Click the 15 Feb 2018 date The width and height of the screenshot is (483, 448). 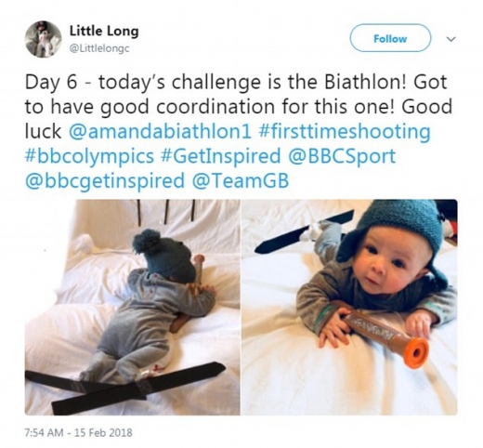(103, 432)
